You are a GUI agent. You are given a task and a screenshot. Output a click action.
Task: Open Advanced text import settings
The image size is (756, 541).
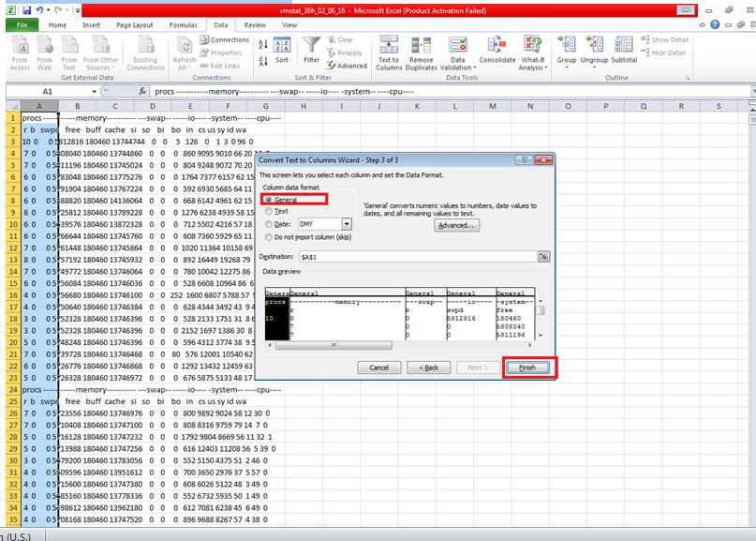click(456, 224)
